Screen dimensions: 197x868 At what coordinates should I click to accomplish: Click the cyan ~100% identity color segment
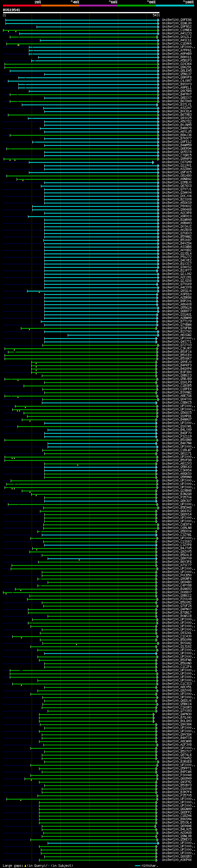[175, 6]
